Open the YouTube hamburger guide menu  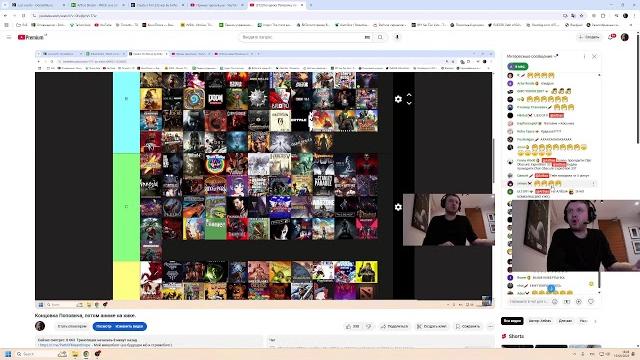[x=9, y=37]
